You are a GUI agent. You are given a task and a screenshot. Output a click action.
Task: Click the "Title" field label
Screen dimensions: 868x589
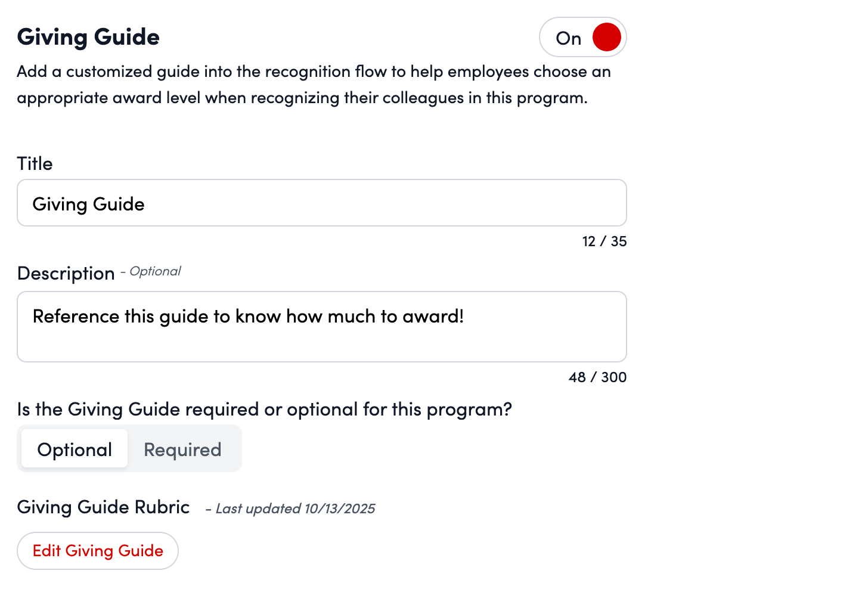pos(35,164)
